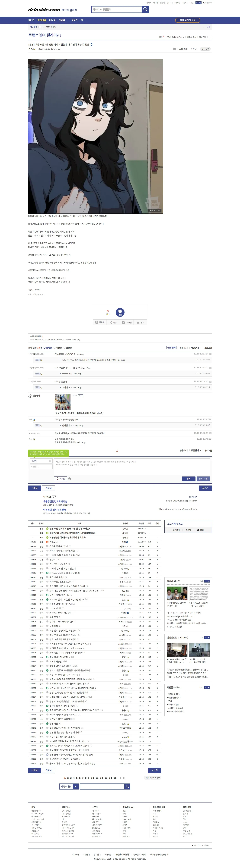Image resolution: width=240 pixels, height=868 pixels.
Task: Click the 댓글 등록 button
Action: click(172, 348)
